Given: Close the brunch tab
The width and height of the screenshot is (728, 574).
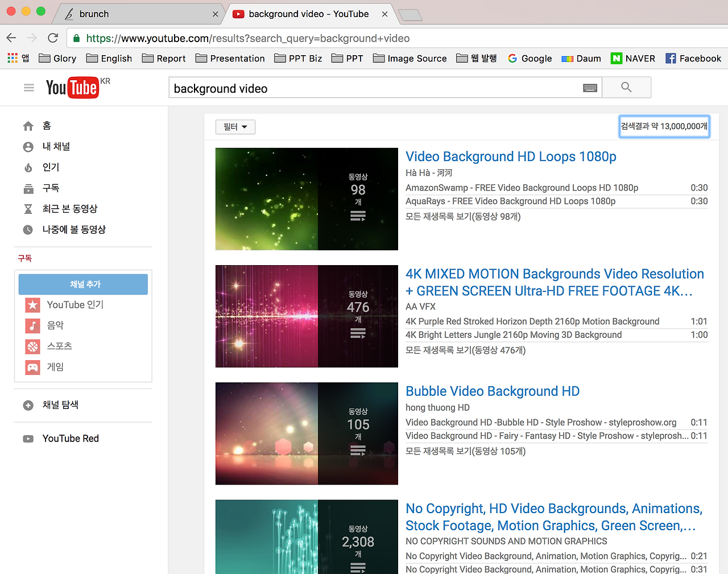Looking at the screenshot, I should pos(215,14).
